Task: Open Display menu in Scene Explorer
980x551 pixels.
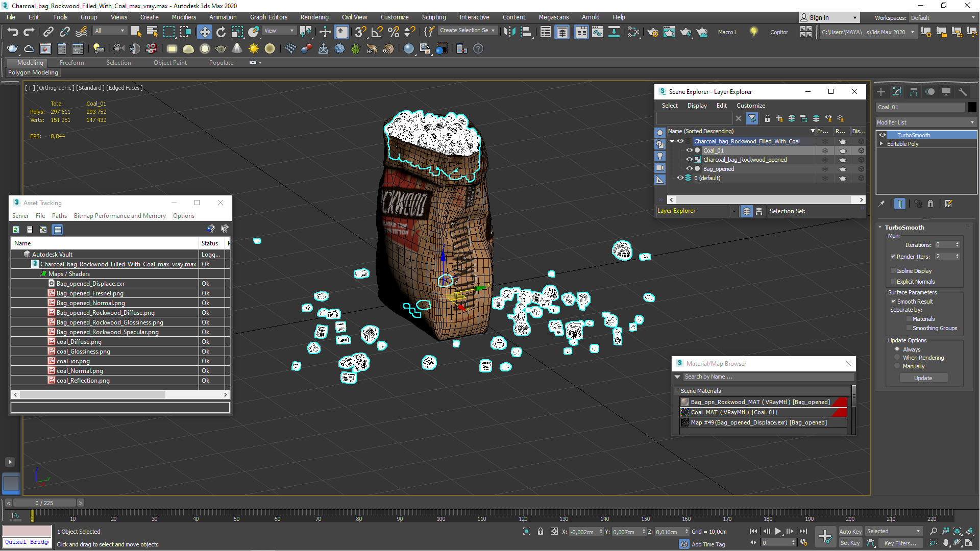Action: tap(697, 106)
